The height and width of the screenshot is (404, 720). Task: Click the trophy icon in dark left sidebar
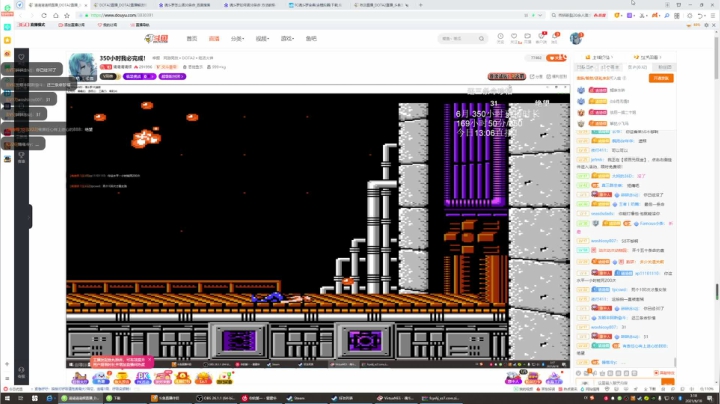click(x=21, y=156)
